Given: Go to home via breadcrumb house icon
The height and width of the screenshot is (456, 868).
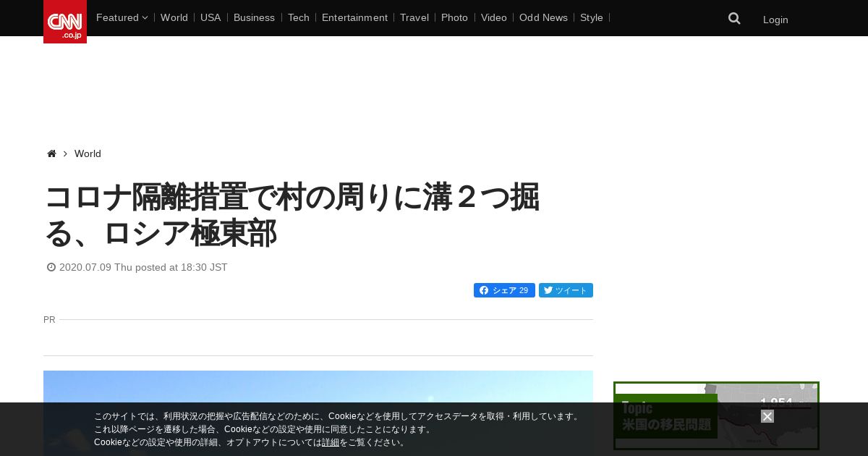Looking at the screenshot, I should tap(51, 153).
